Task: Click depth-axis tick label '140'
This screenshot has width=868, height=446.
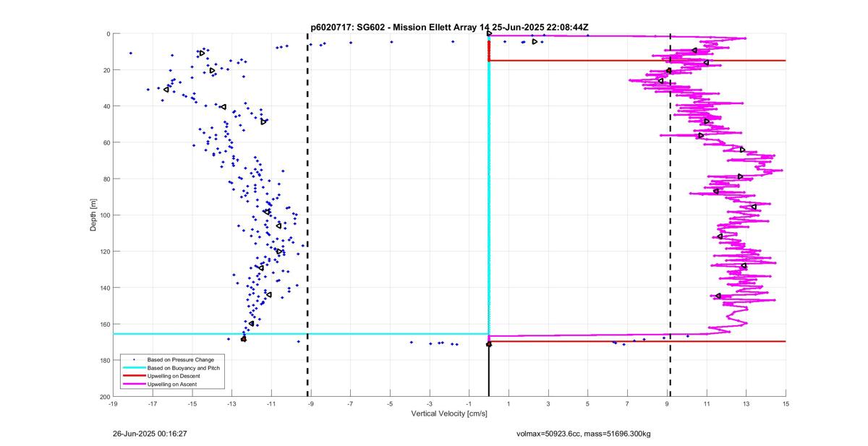Action: pos(104,288)
